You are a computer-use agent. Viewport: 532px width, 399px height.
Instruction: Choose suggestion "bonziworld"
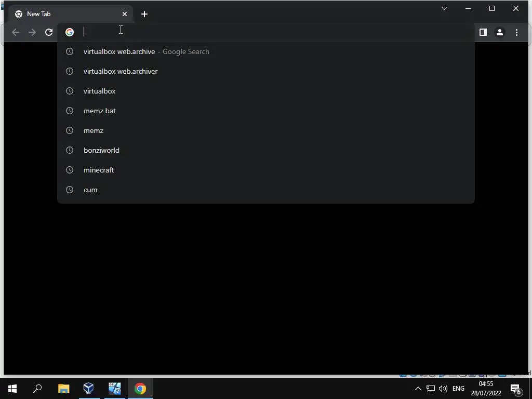coord(266,150)
